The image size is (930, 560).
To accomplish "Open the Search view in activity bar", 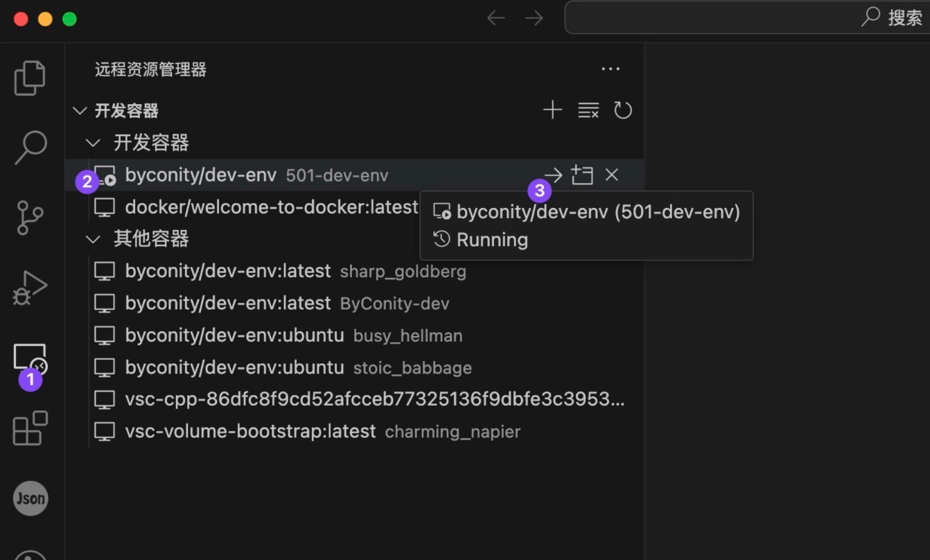I will tap(30, 147).
